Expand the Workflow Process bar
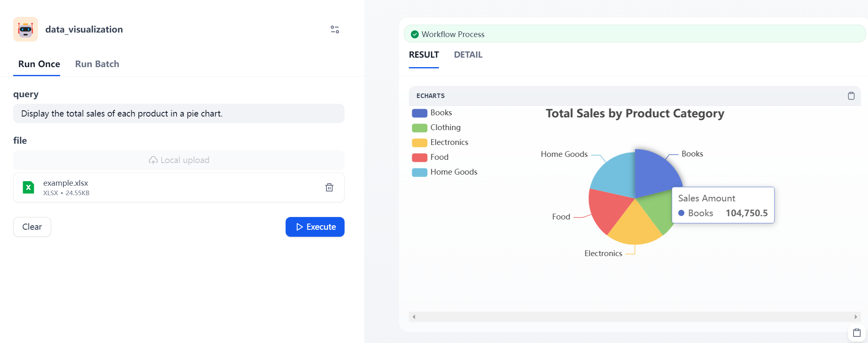Screen dimensions: 868x343 click(x=634, y=34)
